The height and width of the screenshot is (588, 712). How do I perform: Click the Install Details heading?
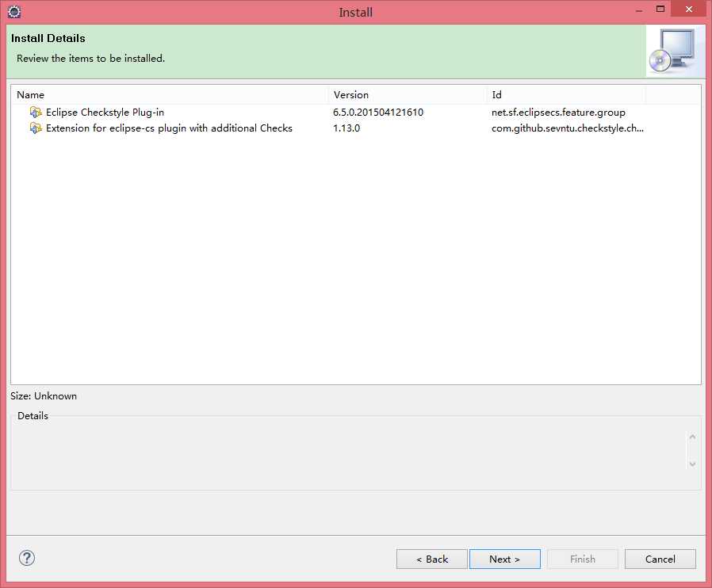[x=48, y=38]
